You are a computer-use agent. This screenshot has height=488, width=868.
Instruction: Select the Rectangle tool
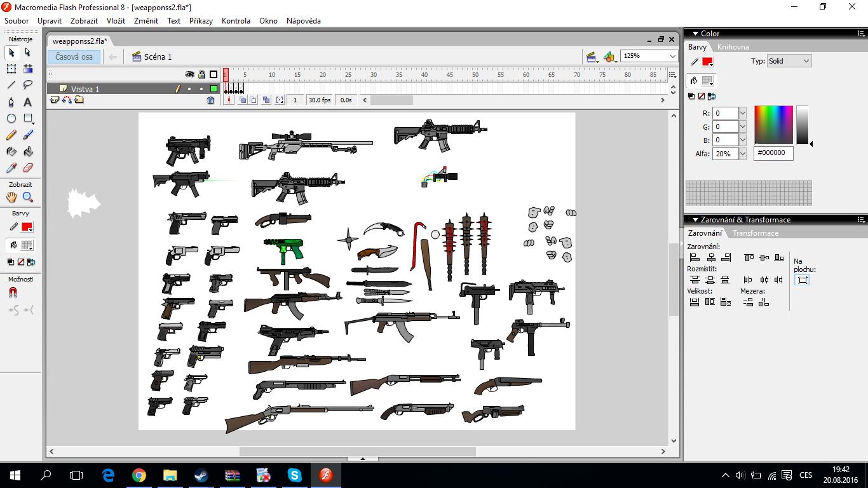[28, 118]
